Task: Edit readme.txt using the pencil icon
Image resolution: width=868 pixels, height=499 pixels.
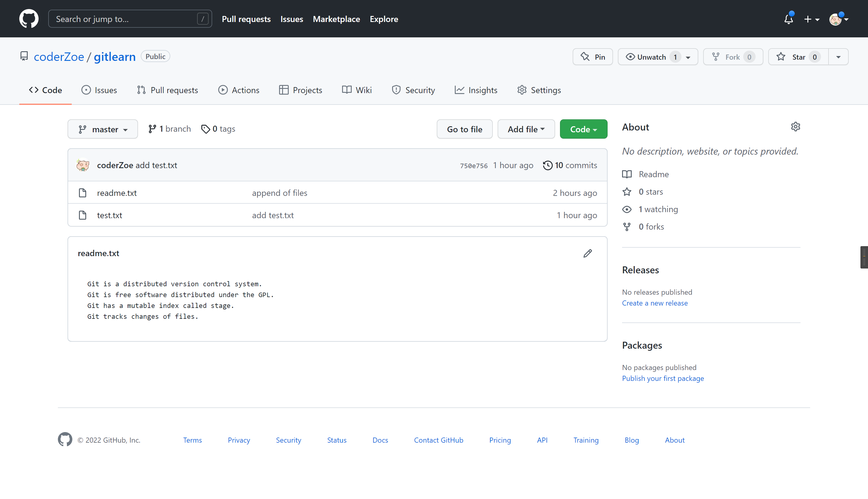Action: 588,253
